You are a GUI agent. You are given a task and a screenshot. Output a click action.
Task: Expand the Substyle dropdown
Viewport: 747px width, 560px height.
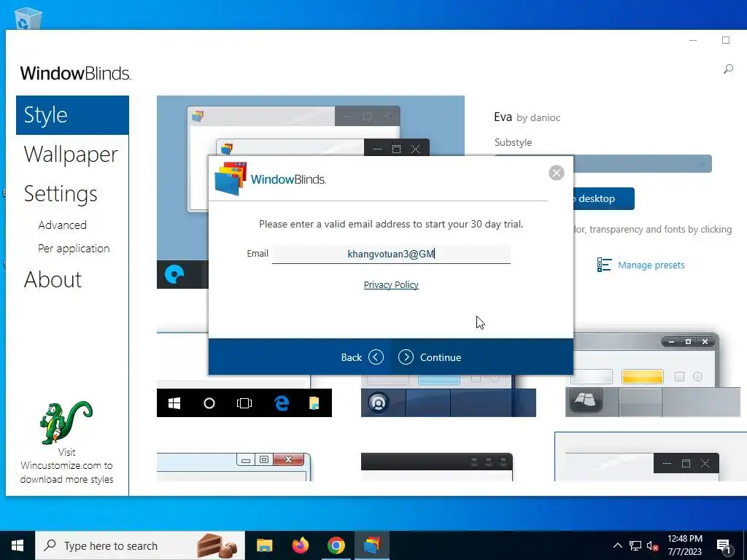(643, 164)
